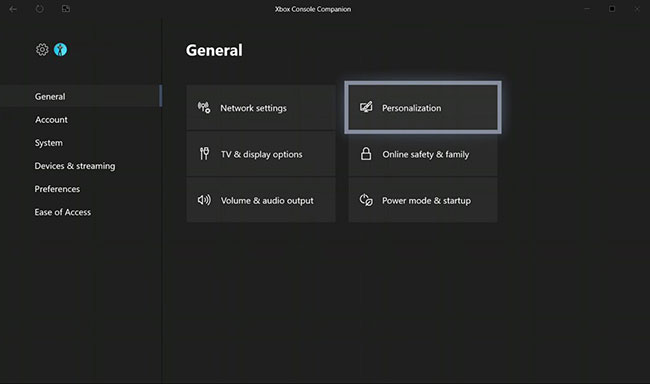The height and width of the screenshot is (384, 650).
Task: Open the Account section
Action: pyautogui.click(x=51, y=119)
